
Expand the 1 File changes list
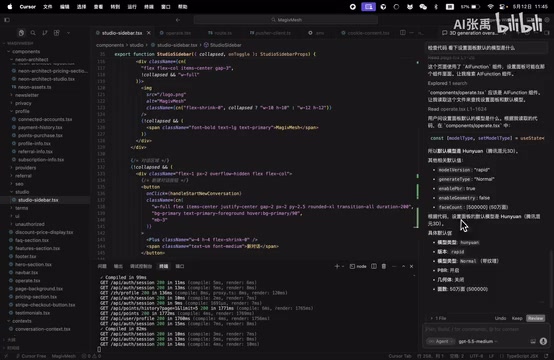pos(438,318)
